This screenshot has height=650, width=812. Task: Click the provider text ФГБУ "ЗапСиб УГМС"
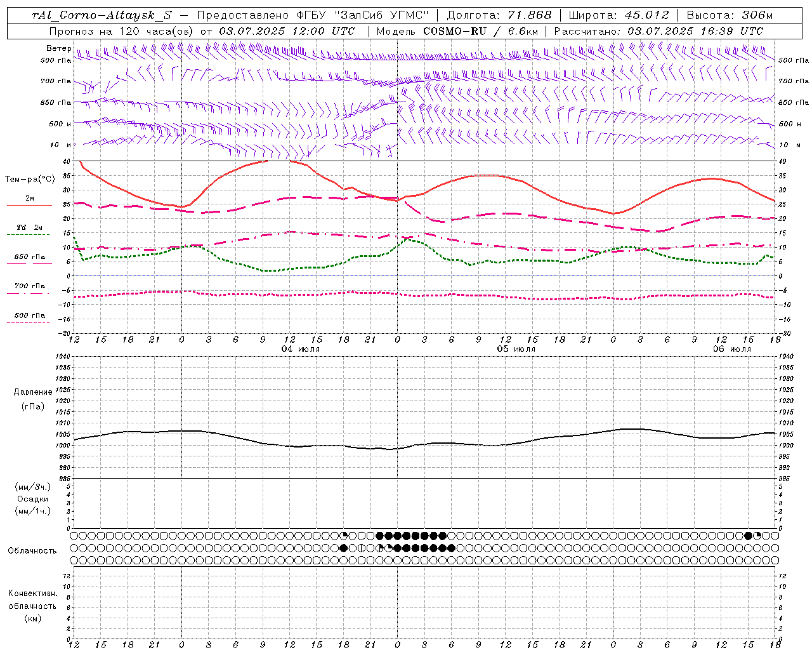pos(363,15)
